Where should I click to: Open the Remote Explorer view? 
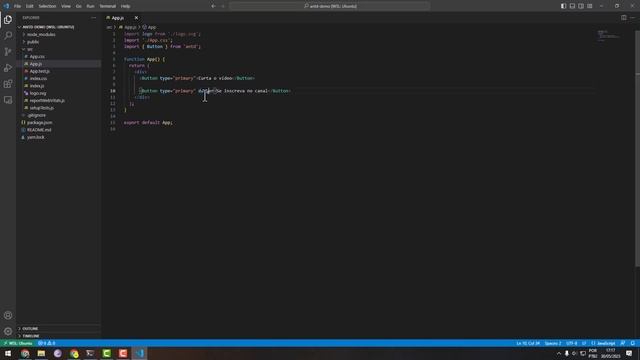(x=8, y=100)
